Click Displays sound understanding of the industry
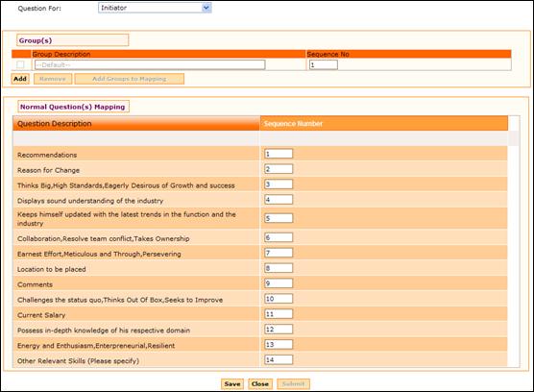The image size is (534, 392). (90, 201)
